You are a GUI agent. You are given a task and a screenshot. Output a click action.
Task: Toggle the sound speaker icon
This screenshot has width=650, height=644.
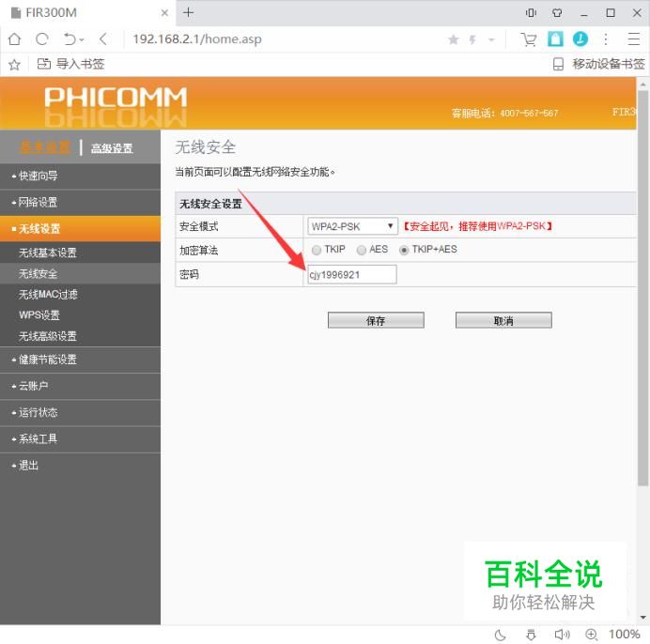click(562, 635)
